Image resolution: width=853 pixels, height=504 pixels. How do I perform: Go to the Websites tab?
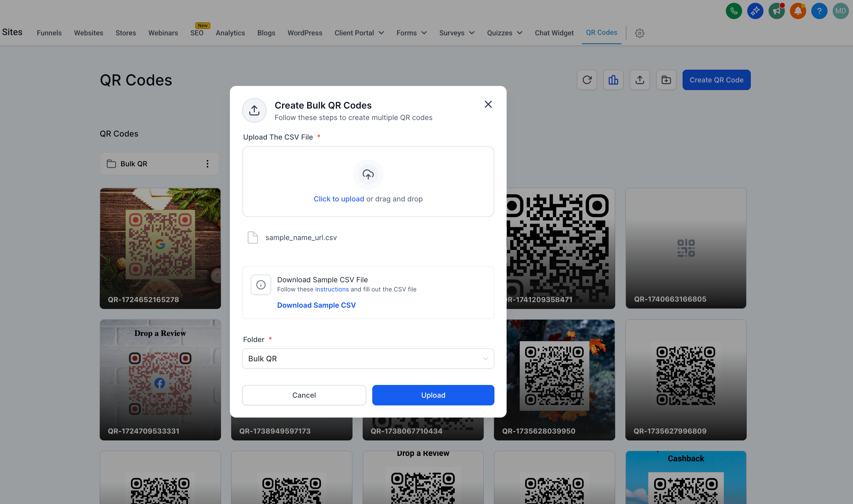click(89, 33)
